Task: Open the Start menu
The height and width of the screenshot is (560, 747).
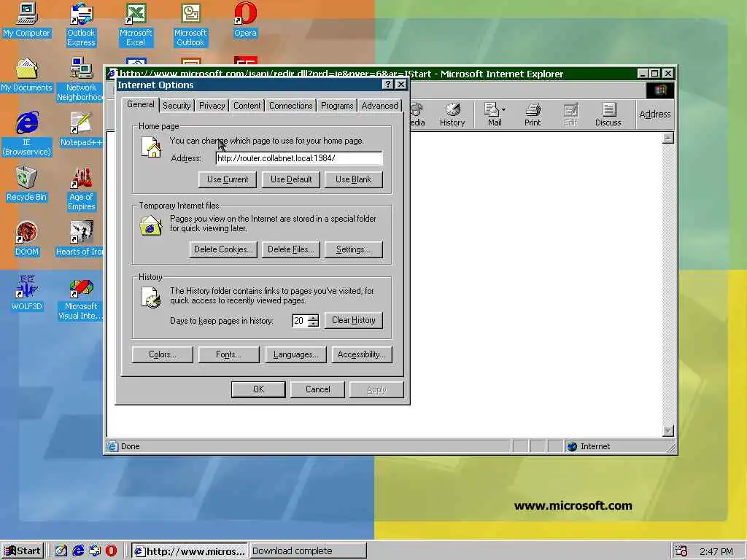Action: pyautogui.click(x=23, y=551)
